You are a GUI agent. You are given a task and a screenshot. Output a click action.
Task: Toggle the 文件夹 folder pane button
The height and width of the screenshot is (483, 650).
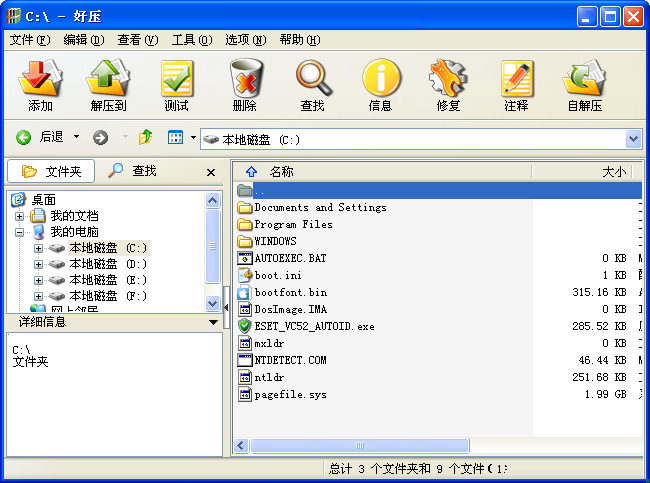[51, 171]
